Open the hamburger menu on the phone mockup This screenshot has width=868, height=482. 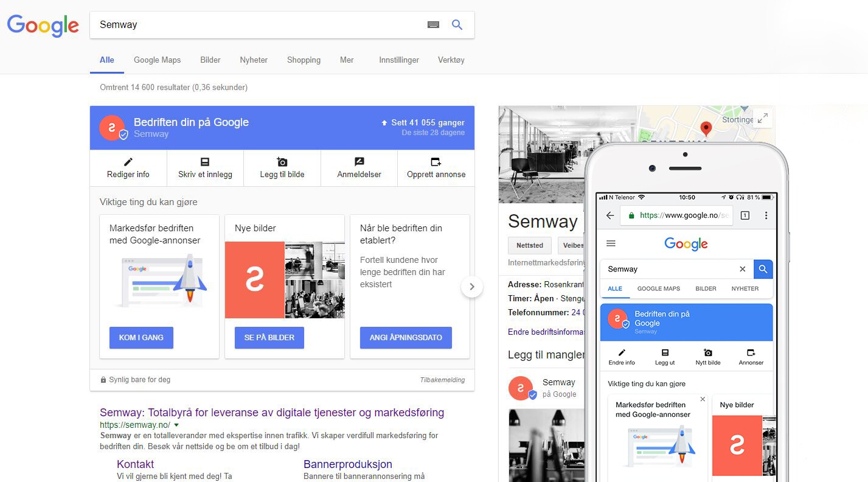pyautogui.click(x=611, y=243)
